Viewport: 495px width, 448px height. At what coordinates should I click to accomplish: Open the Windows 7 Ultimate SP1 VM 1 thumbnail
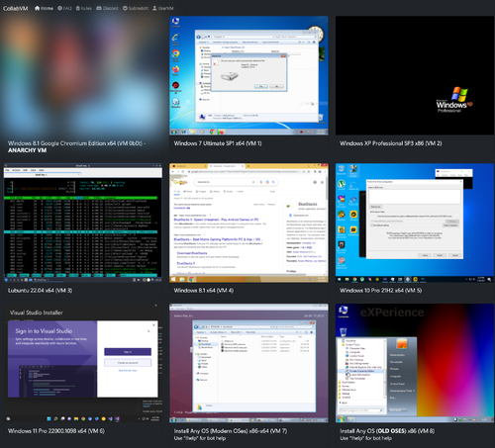click(248, 75)
